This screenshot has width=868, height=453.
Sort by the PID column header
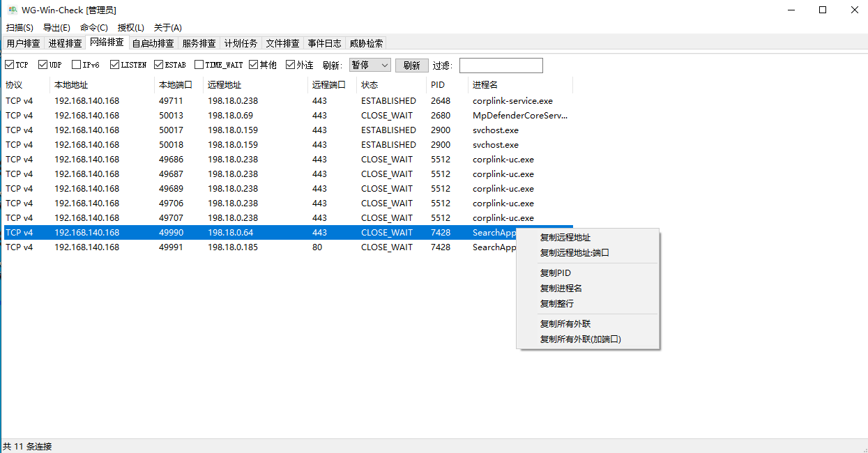(x=438, y=85)
